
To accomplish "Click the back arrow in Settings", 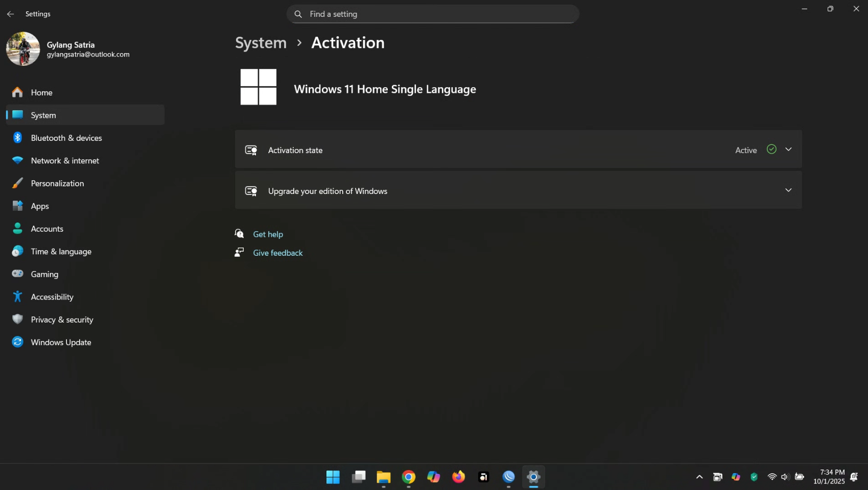I will coord(10,14).
